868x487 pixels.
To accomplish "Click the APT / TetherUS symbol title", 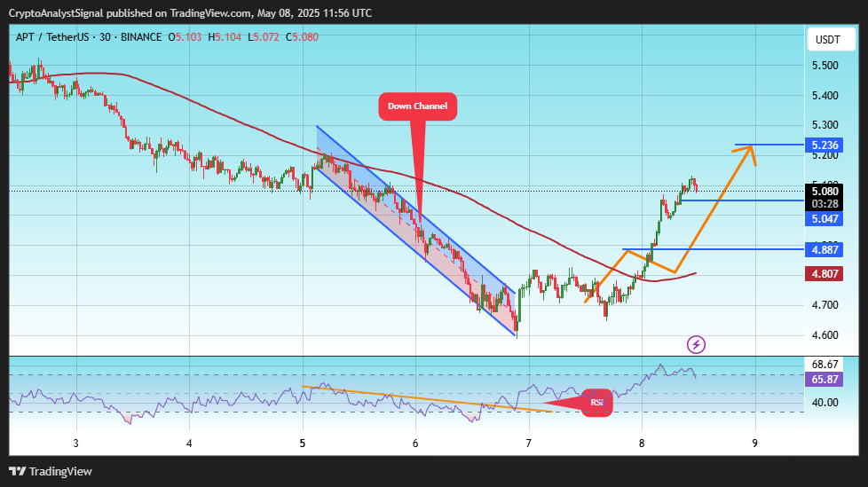I will coord(52,37).
